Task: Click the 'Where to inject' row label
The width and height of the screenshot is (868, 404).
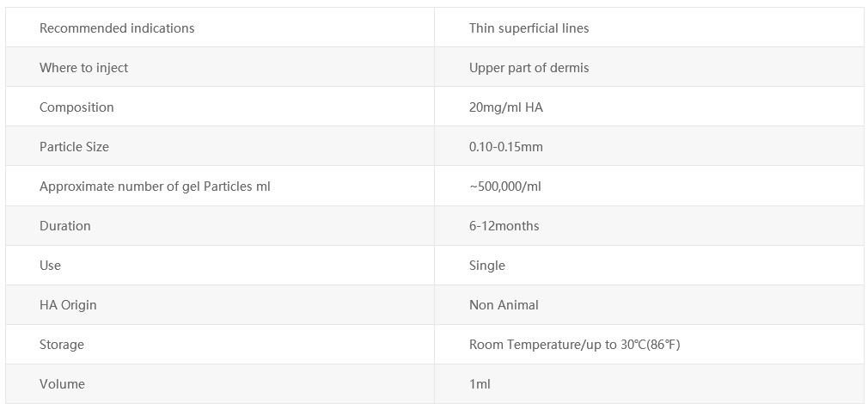Action: tap(83, 68)
